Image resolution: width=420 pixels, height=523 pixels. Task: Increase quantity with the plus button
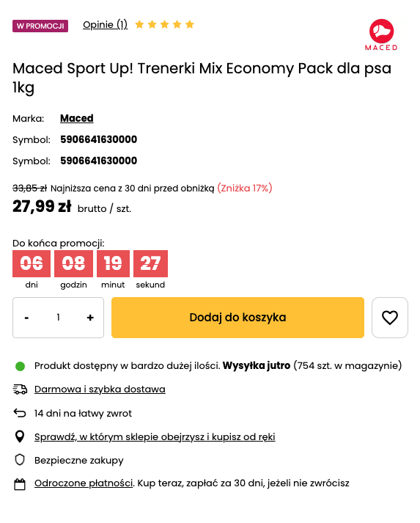click(90, 318)
